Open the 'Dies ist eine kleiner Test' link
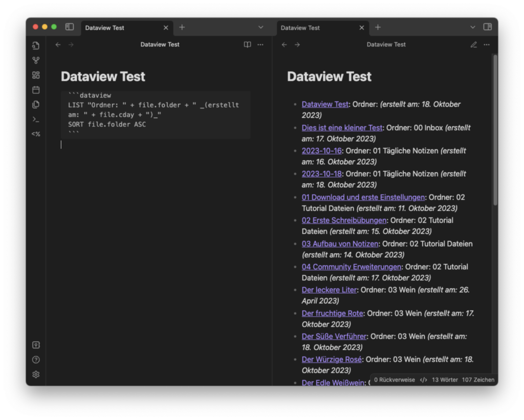Screen dimensions: 524x420 pyautogui.click(x=342, y=128)
